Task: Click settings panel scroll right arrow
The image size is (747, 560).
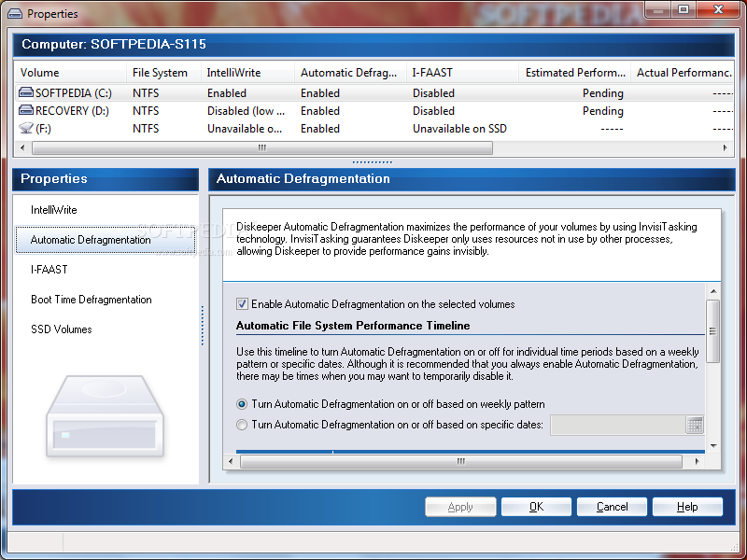Action: [x=697, y=461]
